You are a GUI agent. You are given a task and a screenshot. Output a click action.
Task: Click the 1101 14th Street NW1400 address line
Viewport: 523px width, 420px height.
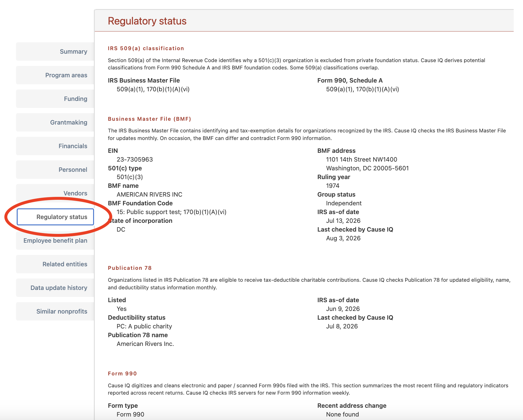[361, 160]
